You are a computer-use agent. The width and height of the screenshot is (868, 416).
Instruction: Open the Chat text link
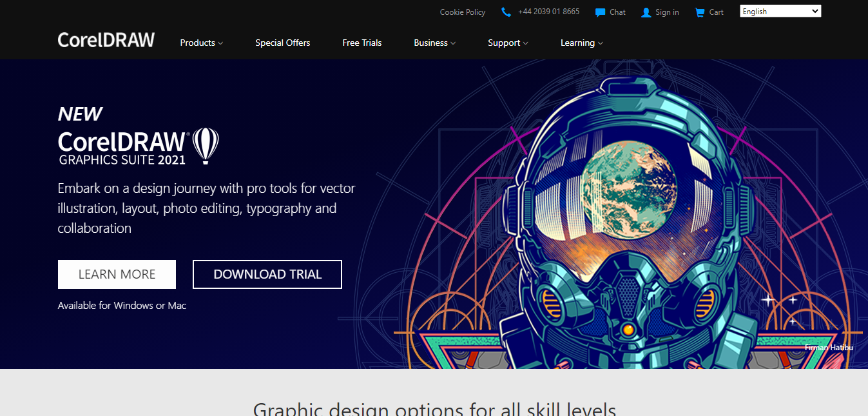(617, 12)
